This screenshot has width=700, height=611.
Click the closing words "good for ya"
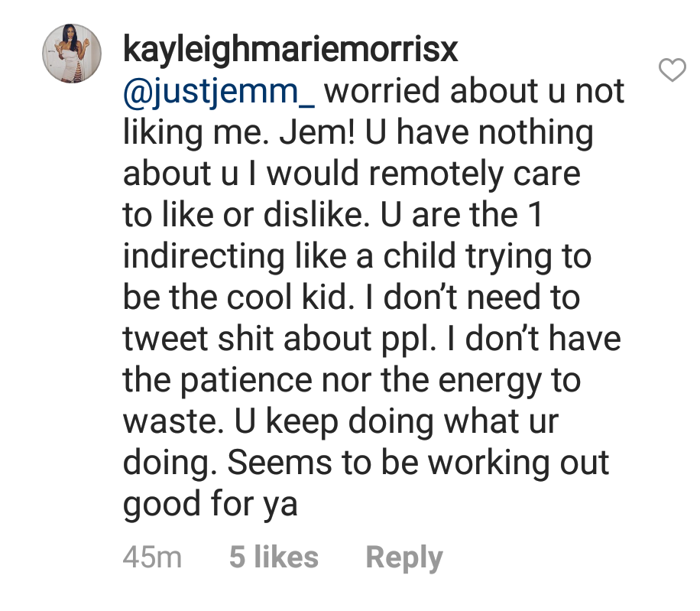[210, 505]
